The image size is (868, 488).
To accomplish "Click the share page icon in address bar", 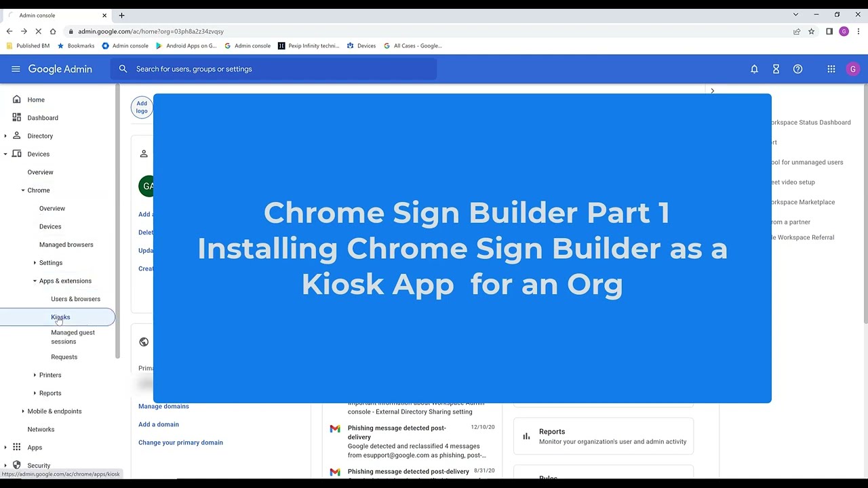I will (x=797, y=31).
